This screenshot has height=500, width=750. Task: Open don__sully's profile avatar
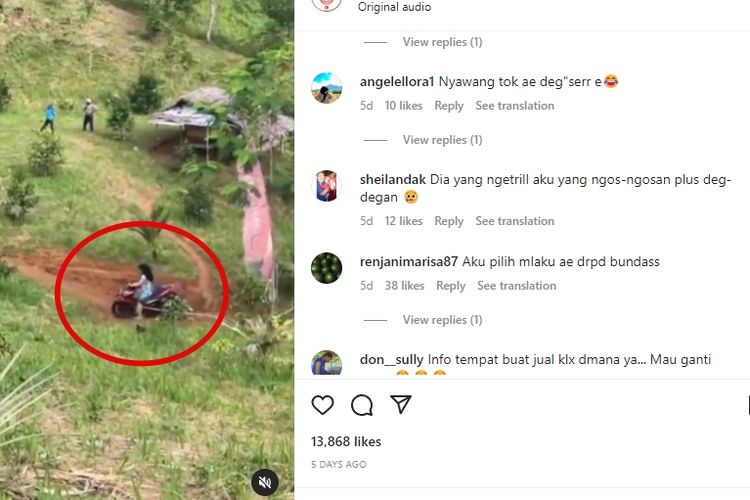(x=327, y=363)
